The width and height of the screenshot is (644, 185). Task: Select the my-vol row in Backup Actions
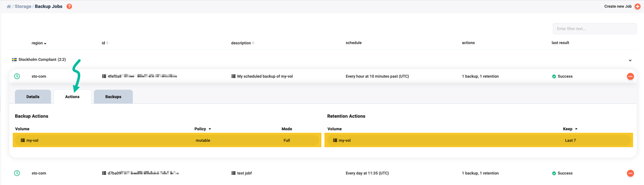167,140
